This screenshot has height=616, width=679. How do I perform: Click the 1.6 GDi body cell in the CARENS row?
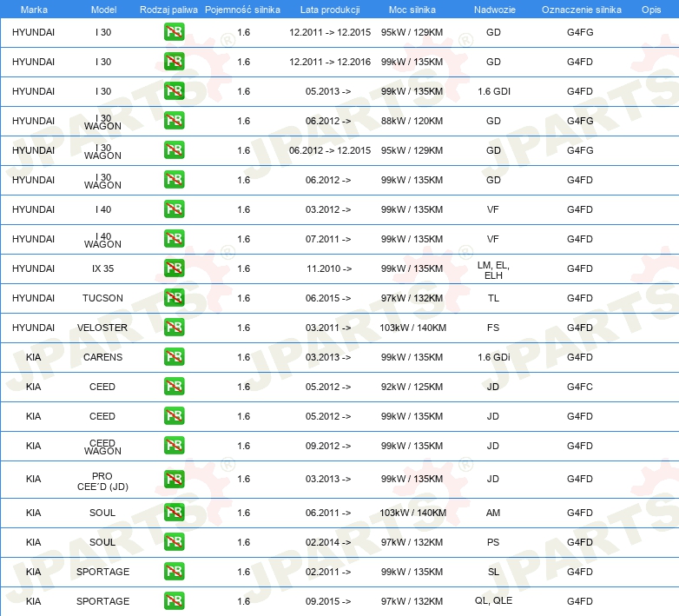[494, 357]
